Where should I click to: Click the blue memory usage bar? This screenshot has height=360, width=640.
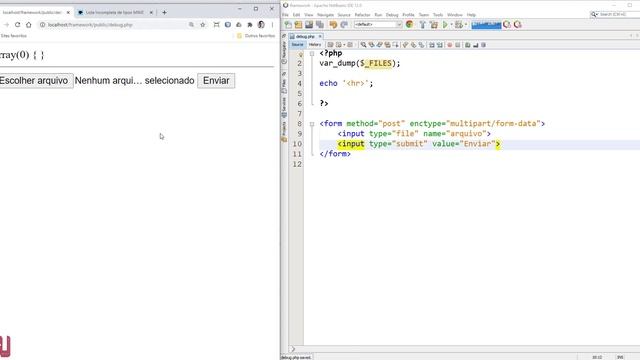[x=486, y=25]
